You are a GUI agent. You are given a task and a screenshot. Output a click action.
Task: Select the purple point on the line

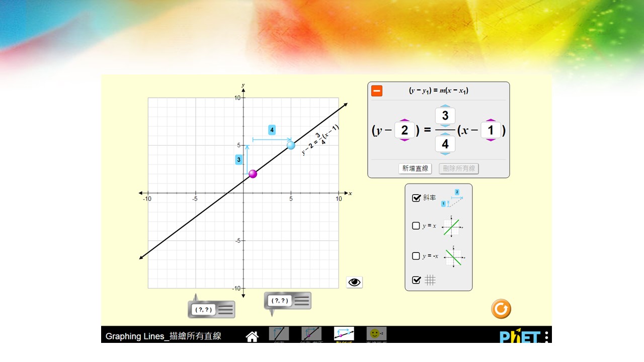(x=253, y=174)
